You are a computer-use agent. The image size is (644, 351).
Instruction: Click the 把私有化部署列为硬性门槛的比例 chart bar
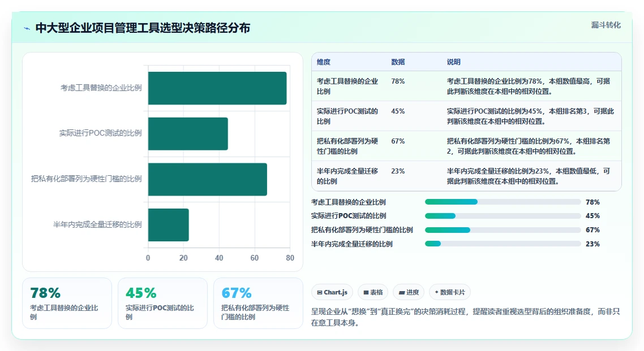tap(208, 179)
